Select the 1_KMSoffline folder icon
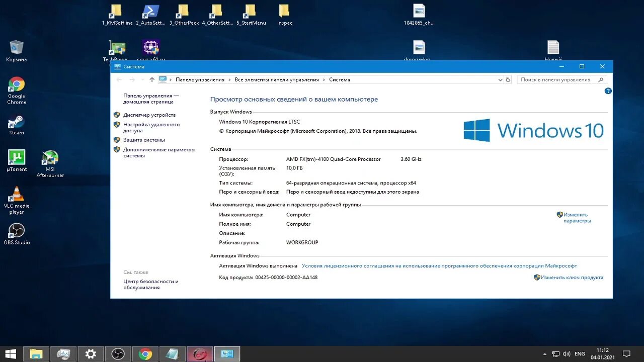This screenshot has width=644, height=362. [117, 15]
